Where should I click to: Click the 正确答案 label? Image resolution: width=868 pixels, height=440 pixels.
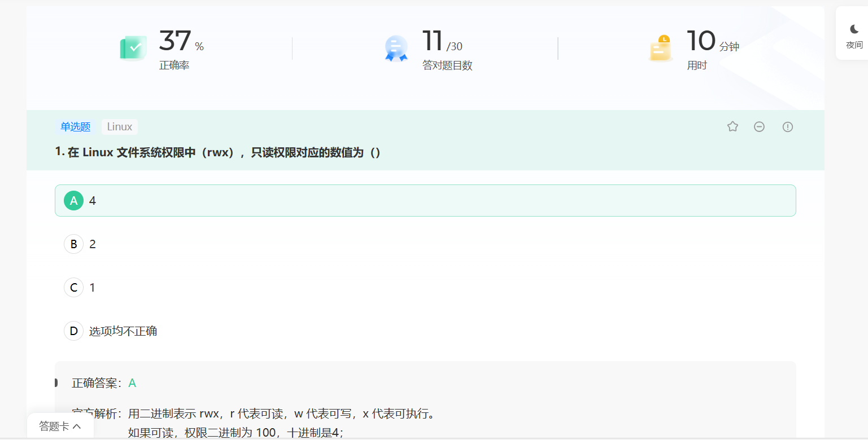click(96, 384)
